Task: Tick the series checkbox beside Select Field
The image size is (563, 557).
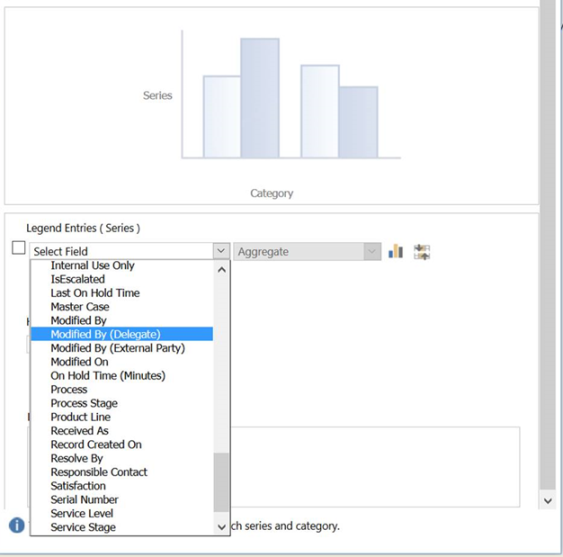Action: 19,248
